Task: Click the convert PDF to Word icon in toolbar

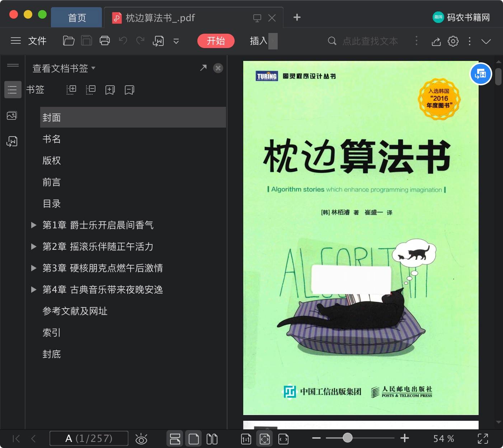Action: click(x=158, y=41)
